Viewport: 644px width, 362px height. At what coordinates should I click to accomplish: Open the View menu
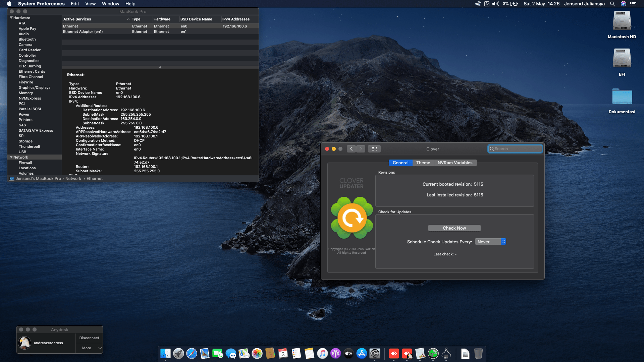[90, 4]
